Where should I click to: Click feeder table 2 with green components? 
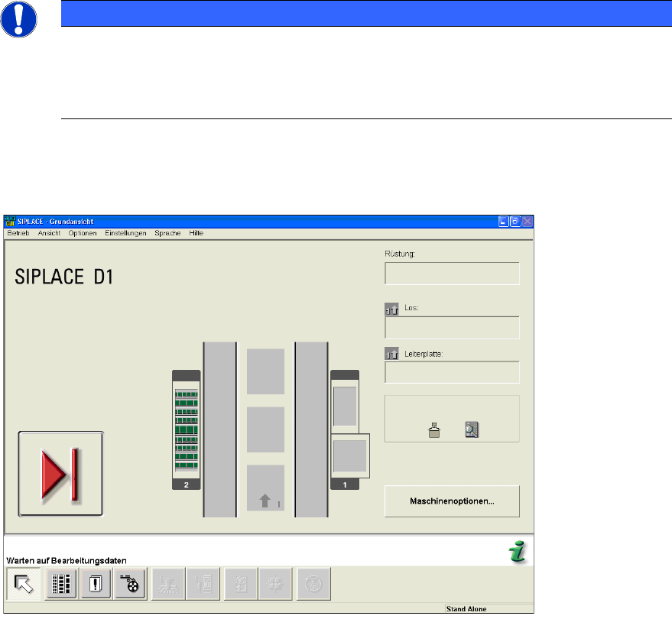[x=186, y=429]
